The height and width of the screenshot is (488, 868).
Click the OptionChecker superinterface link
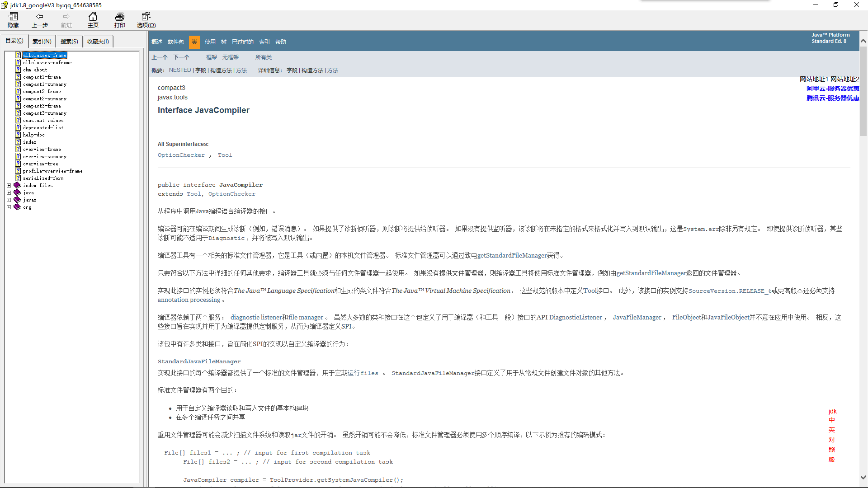181,155
